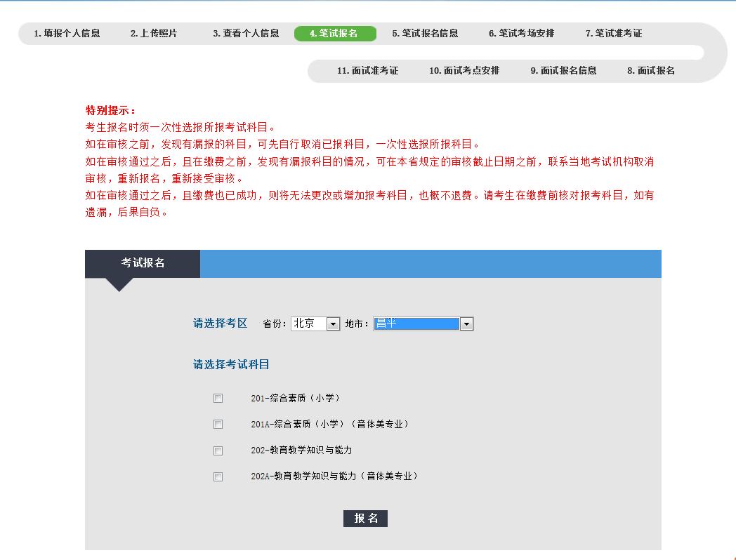
Task: Click the 考试报名 panel header
Action: pos(143,263)
